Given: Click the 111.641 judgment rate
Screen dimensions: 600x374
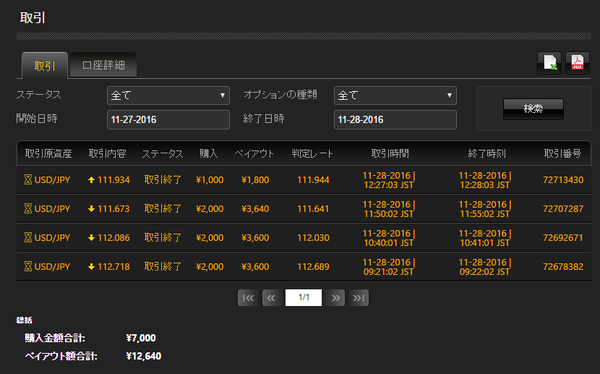Looking at the screenshot, I should tap(313, 209).
